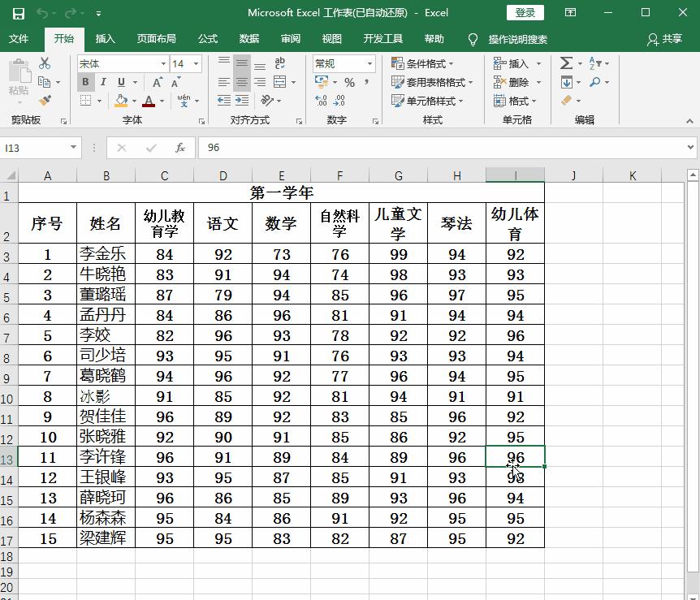The height and width of the screenshot is (600, 700).
Task: Select the AutoSum sigma icon
Action: click(x=566, y=63)
